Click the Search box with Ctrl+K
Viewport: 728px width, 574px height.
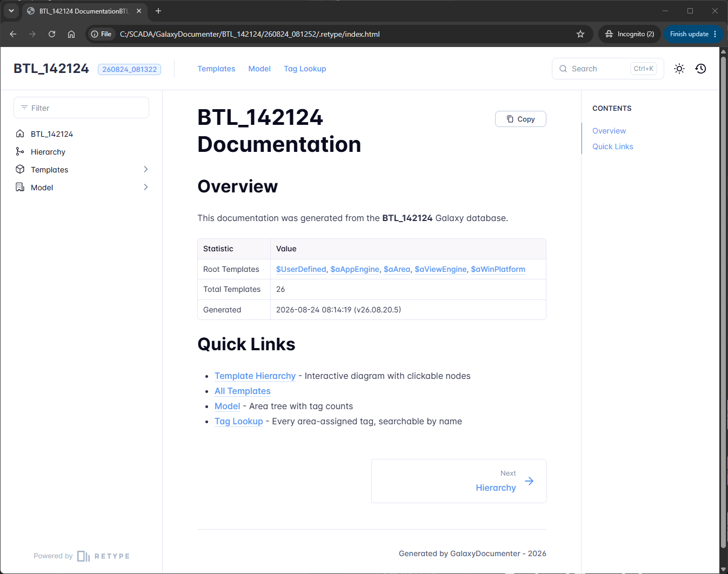coord(608,69)
